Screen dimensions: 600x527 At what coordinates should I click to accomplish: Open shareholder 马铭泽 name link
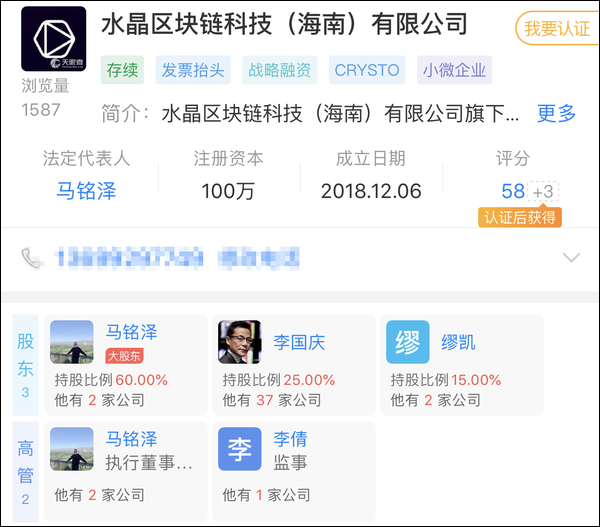click(x=131, y=332)
